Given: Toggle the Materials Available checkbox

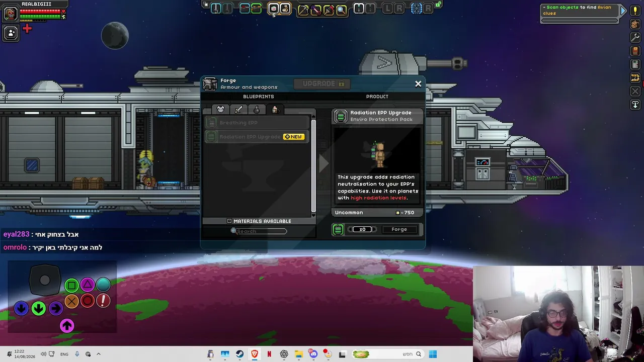Looking at the screenshot, I should 229,221.
